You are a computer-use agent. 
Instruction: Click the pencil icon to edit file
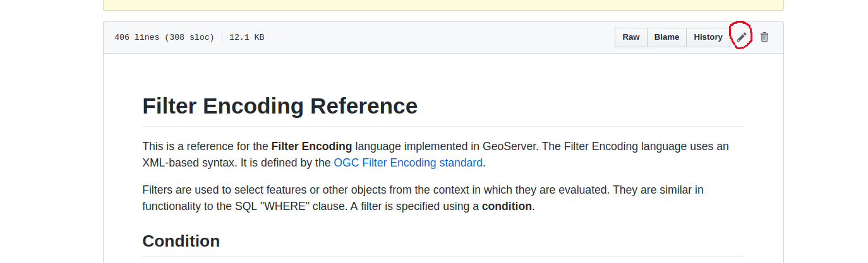click(x=742, y=37)
